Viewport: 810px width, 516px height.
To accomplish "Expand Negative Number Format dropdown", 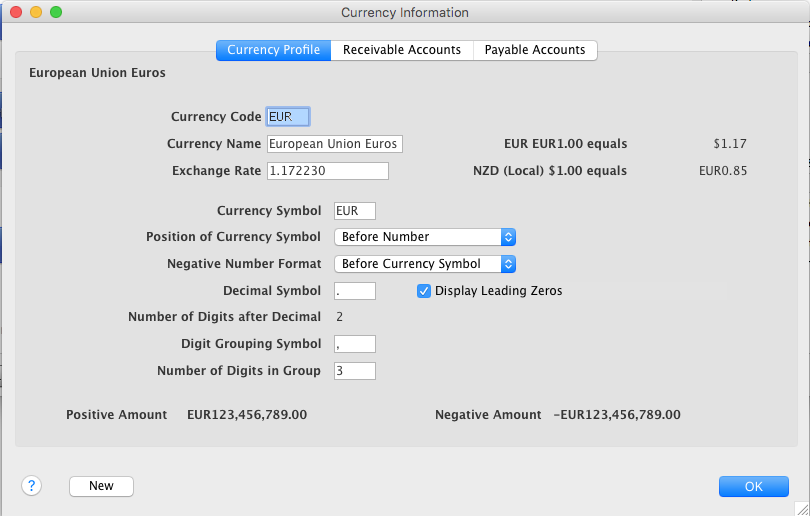I will [x=424, y=264].
